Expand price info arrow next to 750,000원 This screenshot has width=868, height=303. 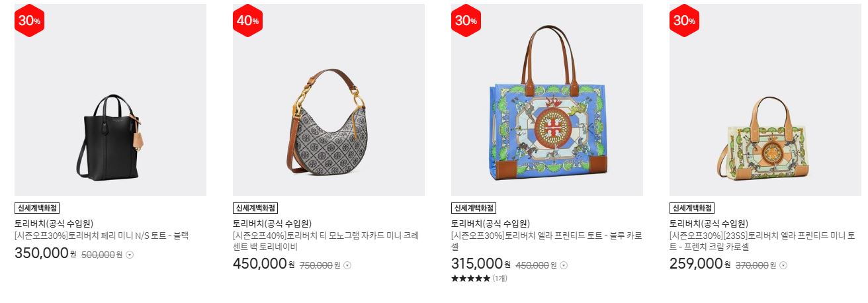[347, 265]
